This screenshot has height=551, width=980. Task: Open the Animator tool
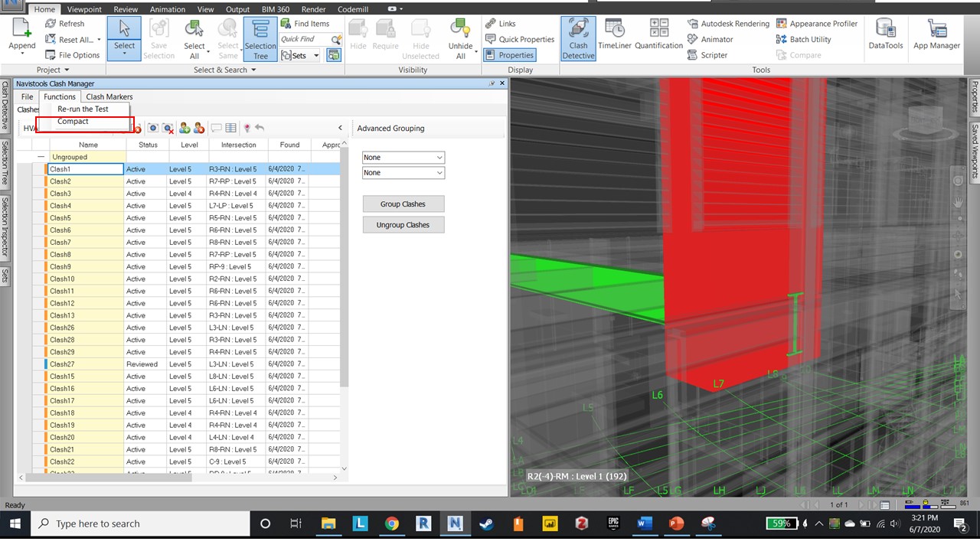click(x=710, y=39)
